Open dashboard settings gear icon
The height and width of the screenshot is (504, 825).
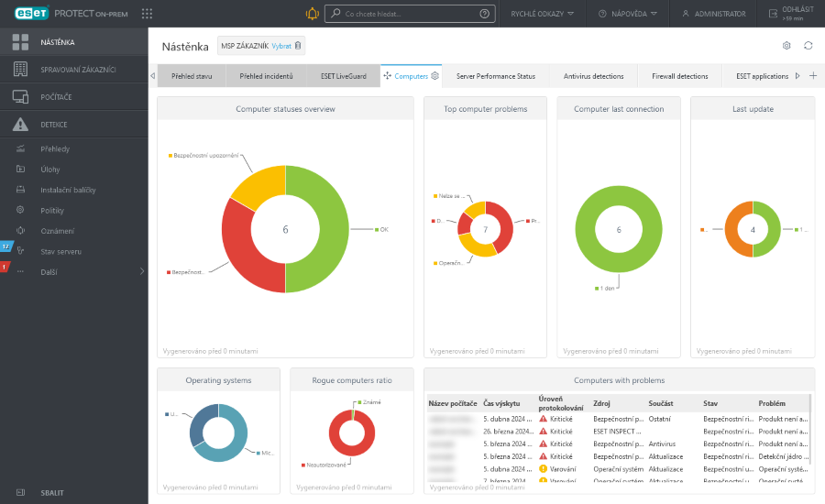coord(786,46)
